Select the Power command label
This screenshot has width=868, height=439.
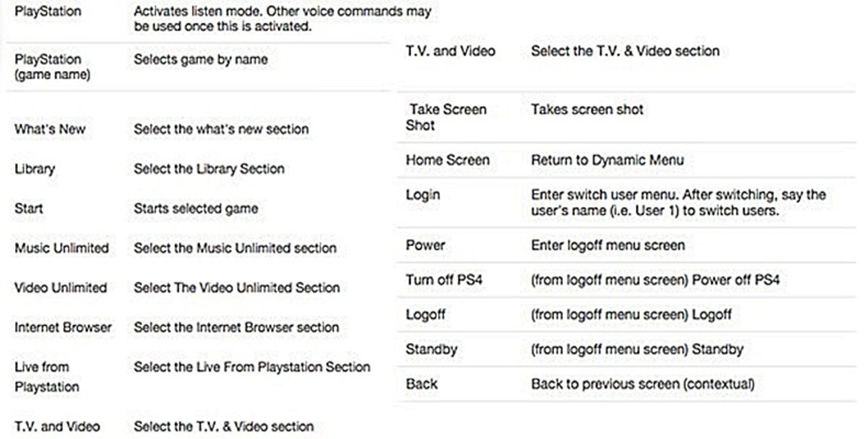[425, 245]
